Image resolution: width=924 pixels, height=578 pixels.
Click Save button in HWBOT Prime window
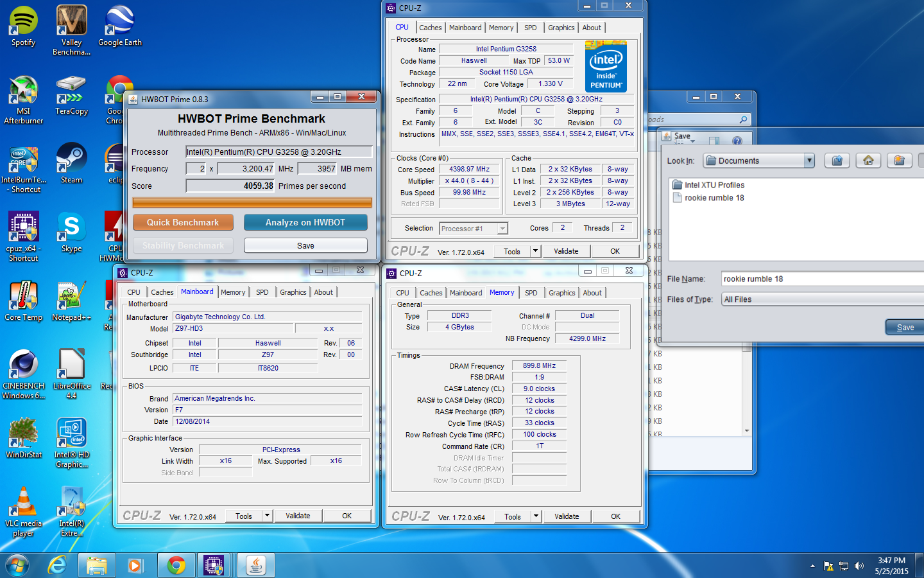pos(305,246)
